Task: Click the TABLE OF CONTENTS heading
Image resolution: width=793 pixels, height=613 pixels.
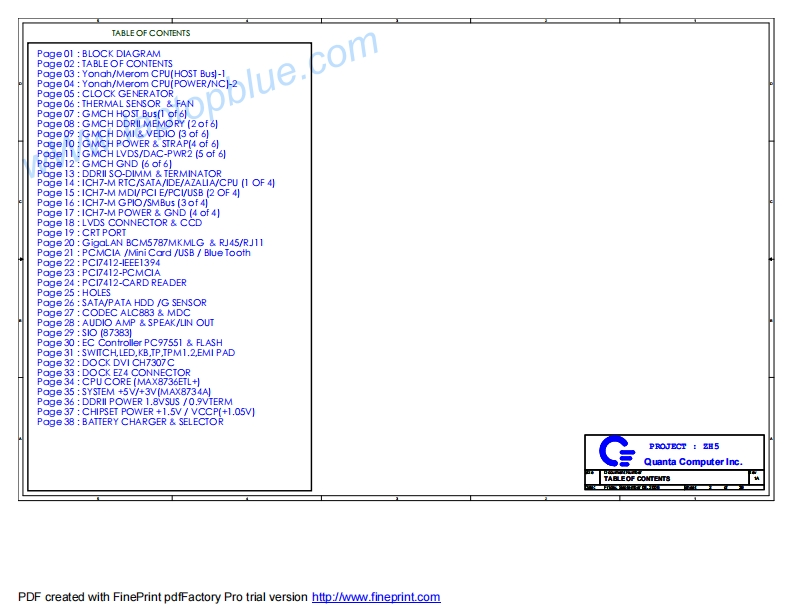Action: 151,33
